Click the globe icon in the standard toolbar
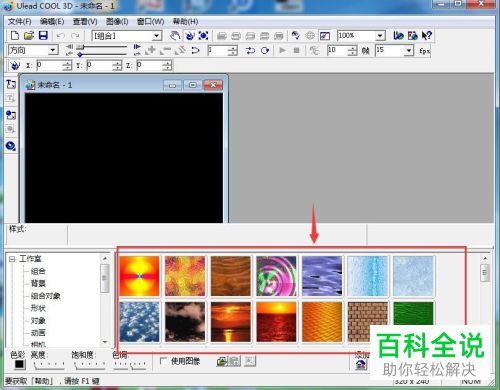Screen dimensions: 500x390 [x=310, y=35]
